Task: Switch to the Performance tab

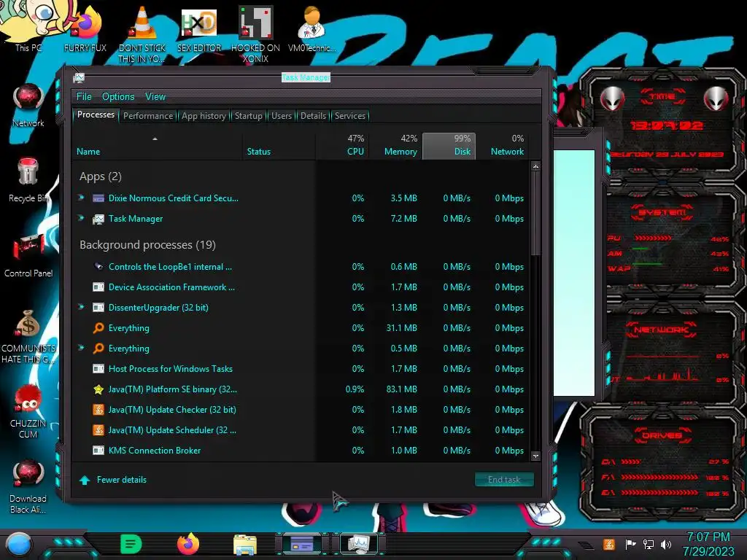Action: pos(148,116)
